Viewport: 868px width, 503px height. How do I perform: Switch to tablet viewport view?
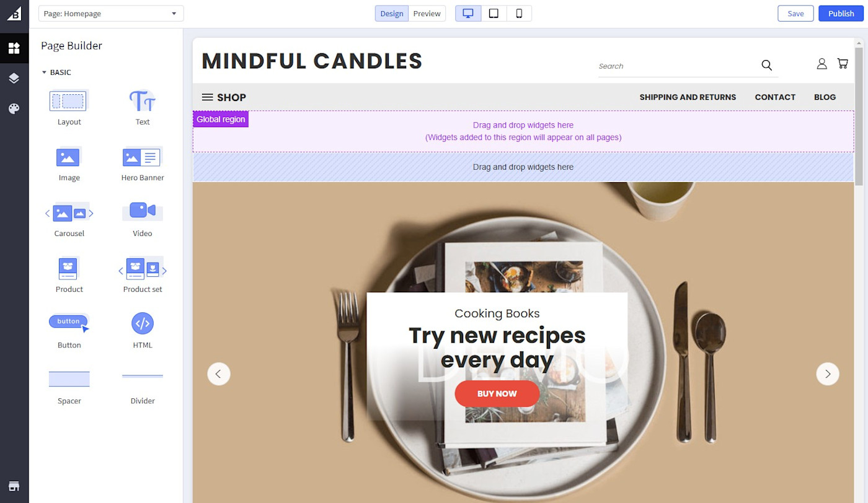(x=494, y=14)
